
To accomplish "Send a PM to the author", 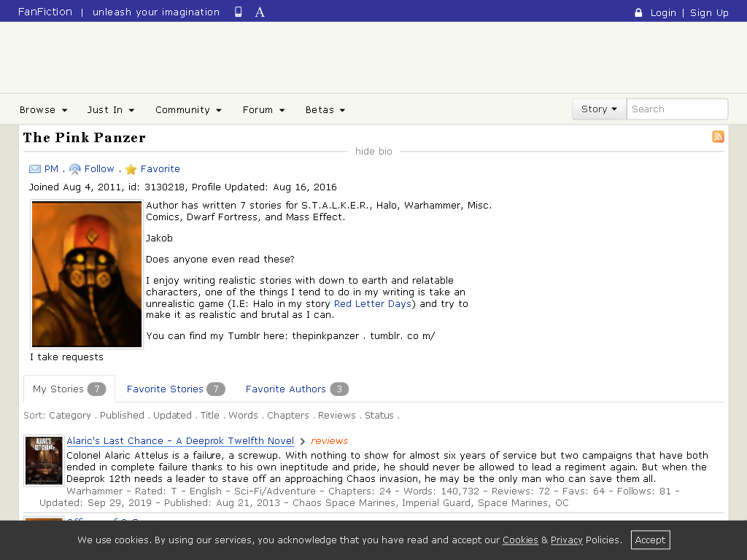I will [x=52, y=169].
